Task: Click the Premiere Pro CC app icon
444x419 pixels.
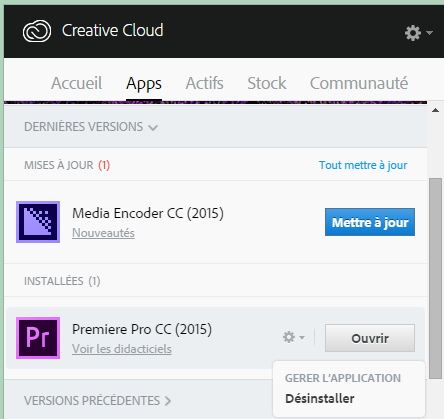Action: click(38, 338)
